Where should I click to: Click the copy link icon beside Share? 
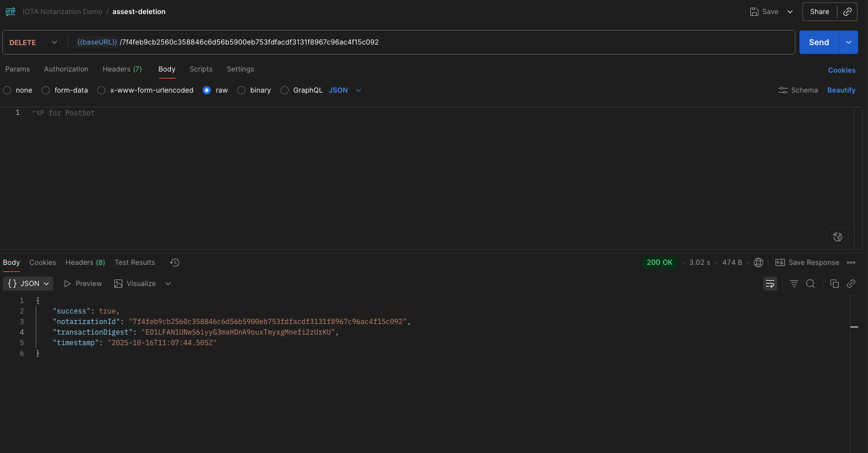click(x=847, y=12)
